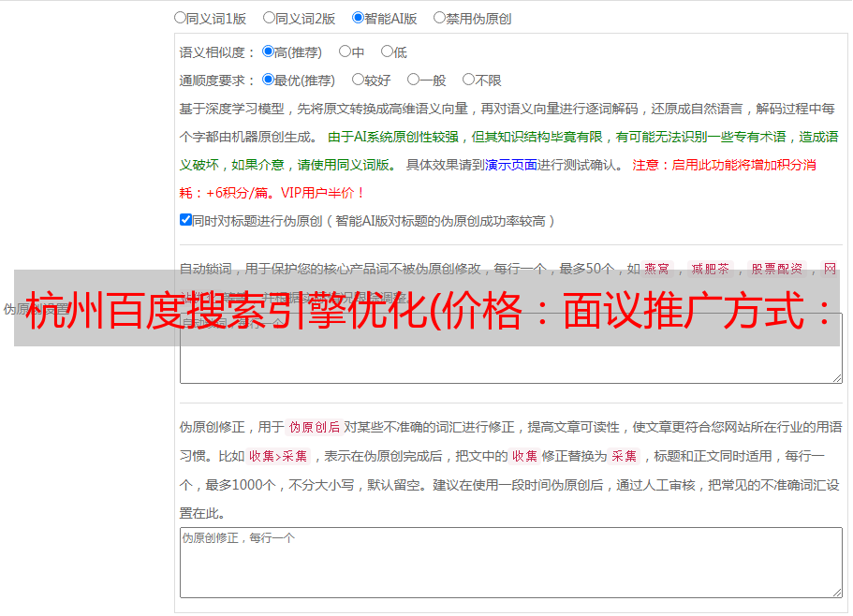Set 语义相似度 to 高(推荐)

click(268, 51)
